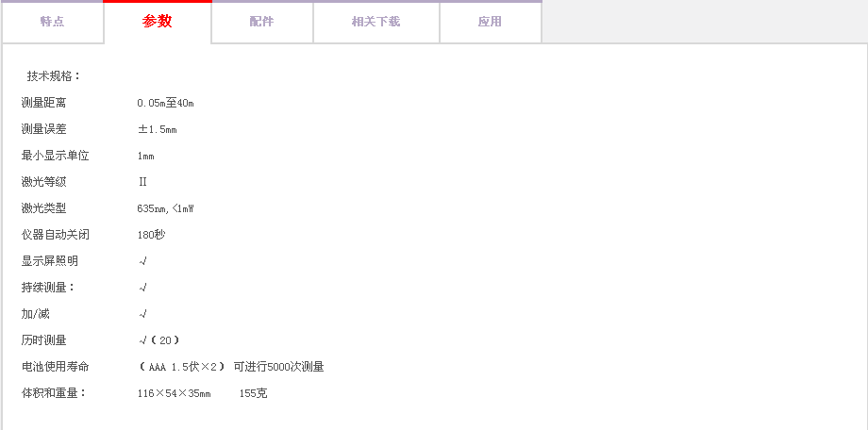
Task: Click the 持续测量 label
Action: click(x=48, y=288)
